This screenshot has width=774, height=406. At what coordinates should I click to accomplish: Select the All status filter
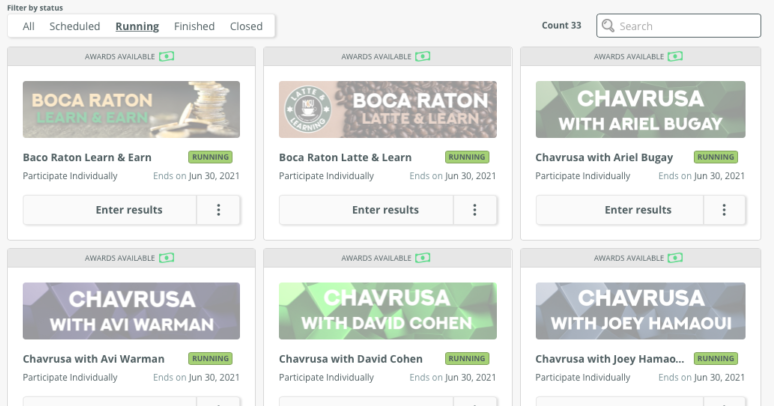[28, 26]
